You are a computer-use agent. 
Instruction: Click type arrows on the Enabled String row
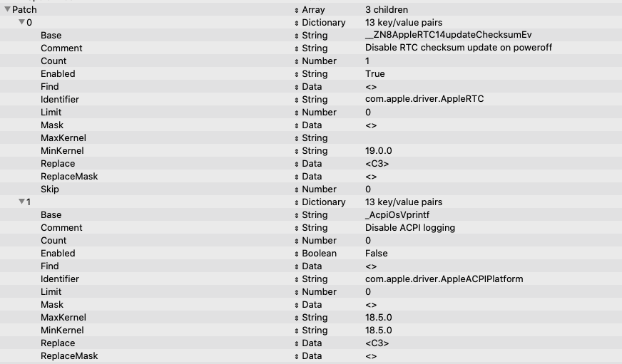296,74
